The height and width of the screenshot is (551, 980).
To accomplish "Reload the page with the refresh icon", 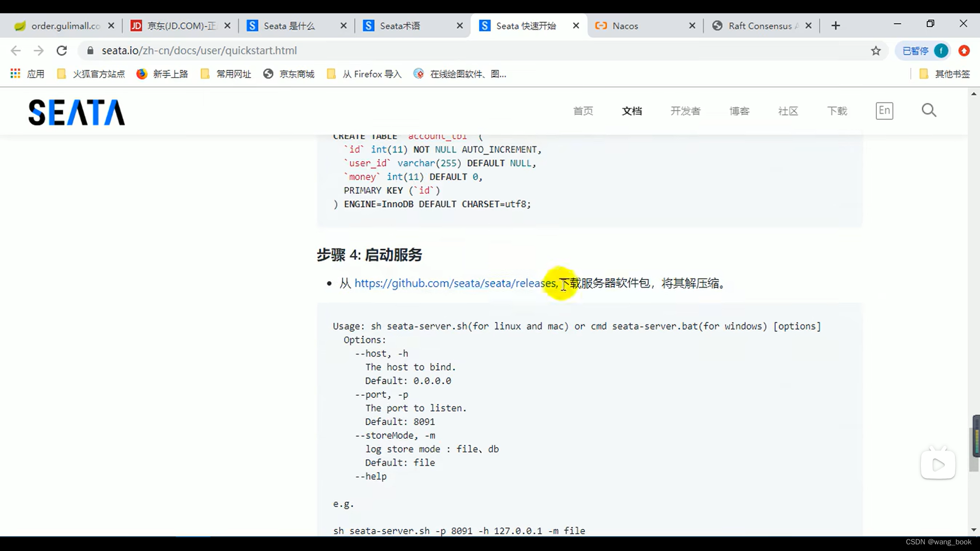I will click(62, 51).
